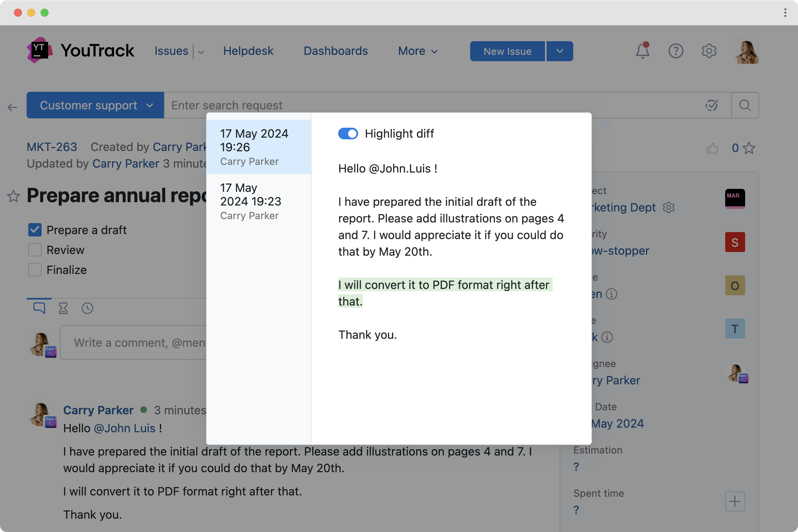The height and width of the screenshot is (532, 798).
Task: Open the help question mark icon
Action: coord(676,51)
